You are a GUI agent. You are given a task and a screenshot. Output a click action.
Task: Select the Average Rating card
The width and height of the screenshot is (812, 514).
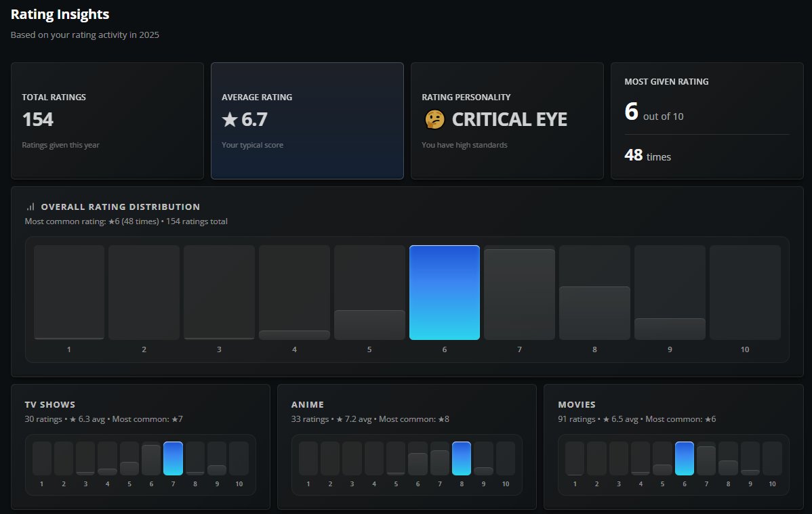point(307,121)
